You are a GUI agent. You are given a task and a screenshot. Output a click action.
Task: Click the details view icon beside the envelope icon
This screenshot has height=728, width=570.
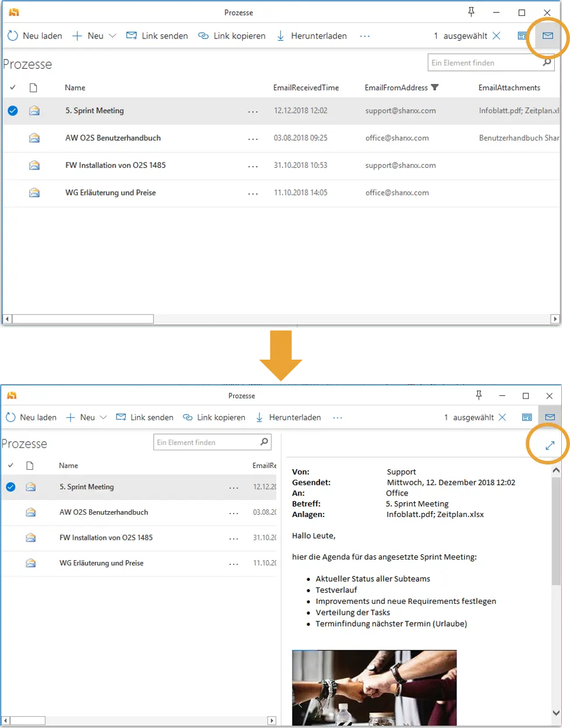522,36
